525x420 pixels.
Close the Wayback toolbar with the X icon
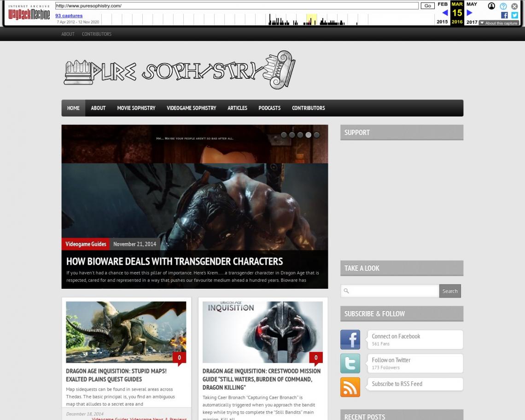click(514, 6)
